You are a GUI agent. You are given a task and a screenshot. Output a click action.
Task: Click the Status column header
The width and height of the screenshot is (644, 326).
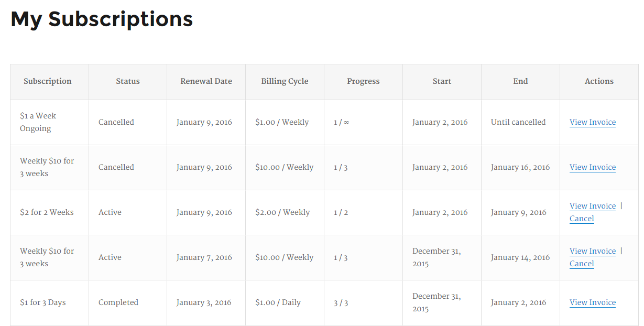point(128,81)
